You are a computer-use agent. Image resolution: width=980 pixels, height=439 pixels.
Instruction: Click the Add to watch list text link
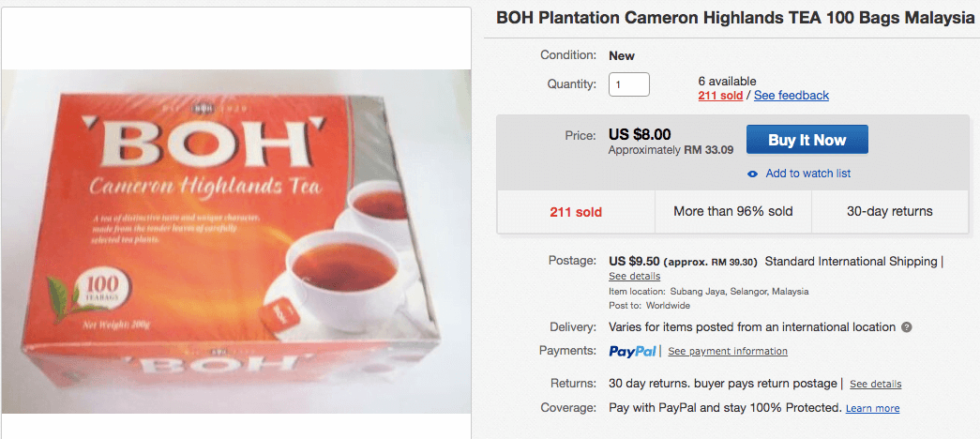pyautogui.click(x=807, y=174)
